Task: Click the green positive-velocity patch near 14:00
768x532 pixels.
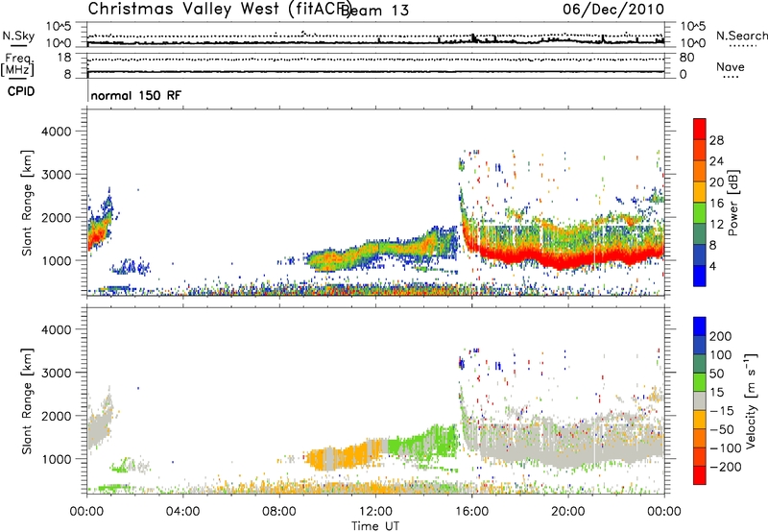Action: pos(423,441)
